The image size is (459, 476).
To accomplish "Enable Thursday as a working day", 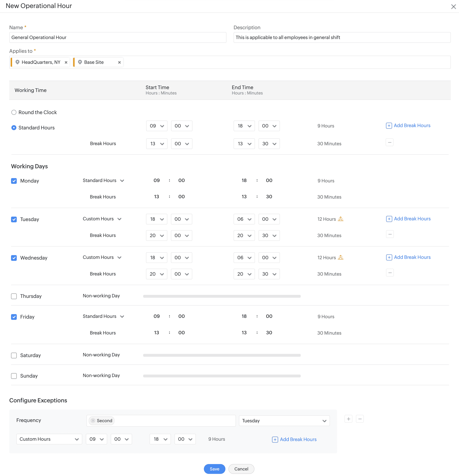I will click(14, 296).
